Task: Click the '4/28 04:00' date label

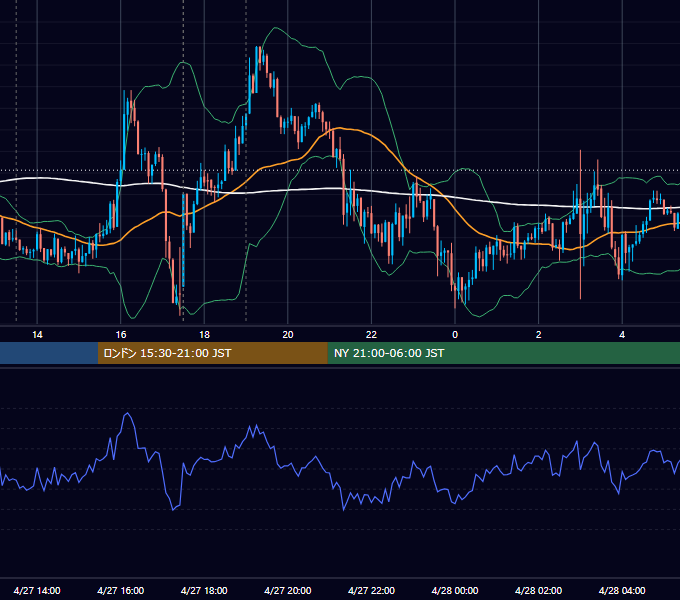Action: [x=622, y=590]
